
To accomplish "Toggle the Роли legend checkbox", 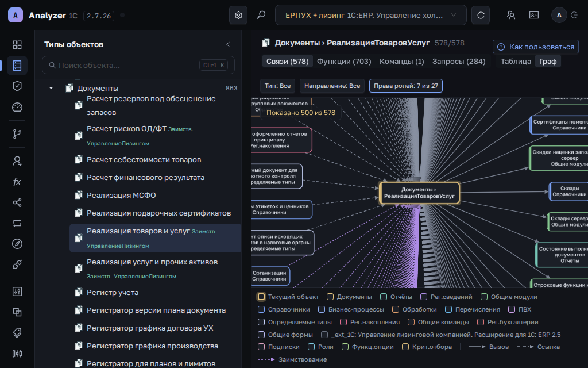I will pos(311,347).
